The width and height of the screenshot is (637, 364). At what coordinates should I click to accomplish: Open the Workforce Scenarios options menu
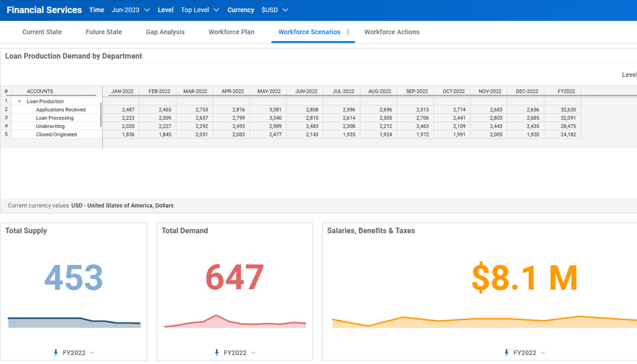pyautogui.click(x=348, y=32)
